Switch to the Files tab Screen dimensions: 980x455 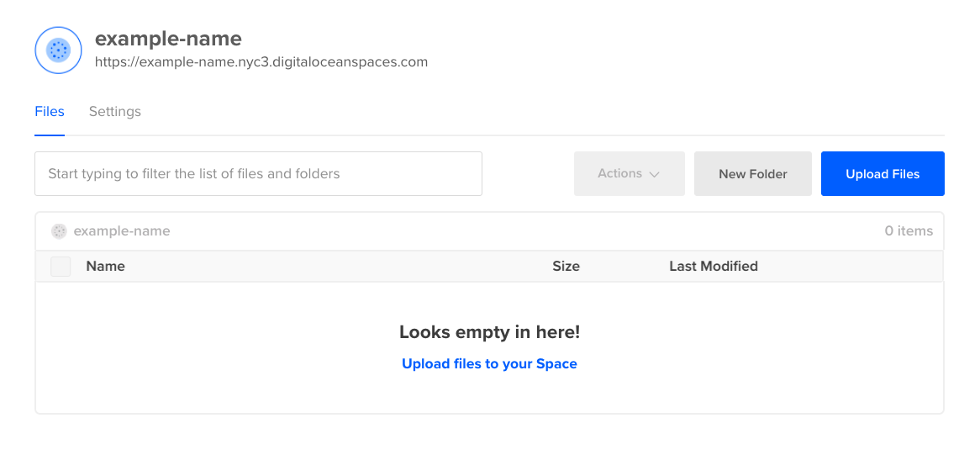[x=50, y=112]
